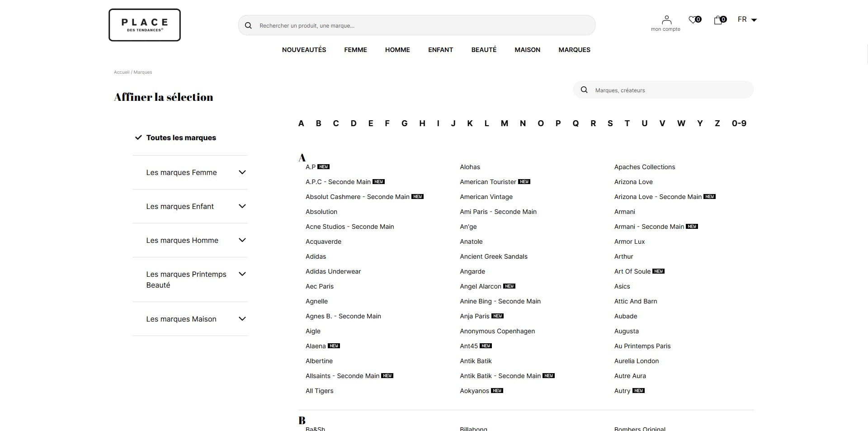This screenshot has width=868, height=431.
Task: Jump to letter S in alphabet index
Action: [x=610, y=123]
